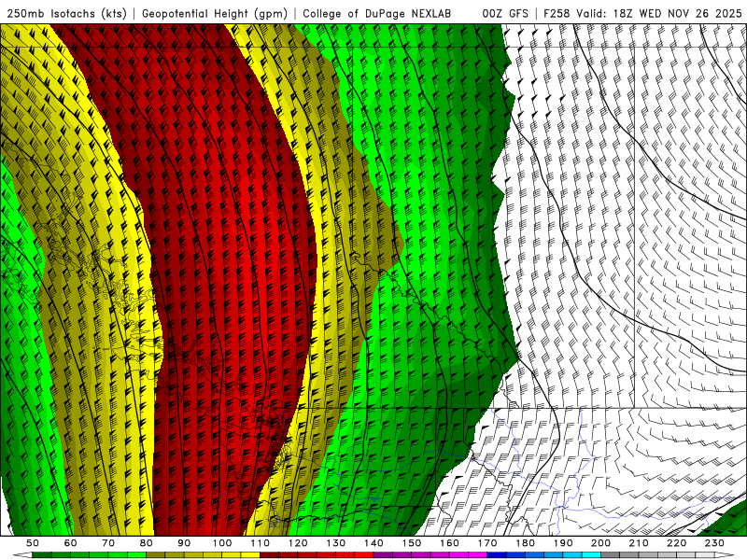The height and width of the screenshot is (560, 747).
Task: Click the '150' legend value
Action: click(x=412, y=543)
